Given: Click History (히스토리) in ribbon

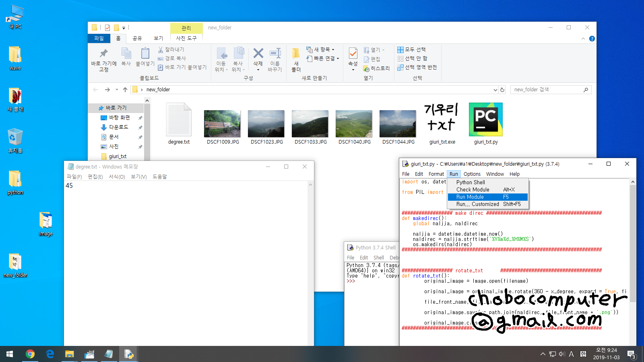Looking at the screenshot, I should pos(376,68).
